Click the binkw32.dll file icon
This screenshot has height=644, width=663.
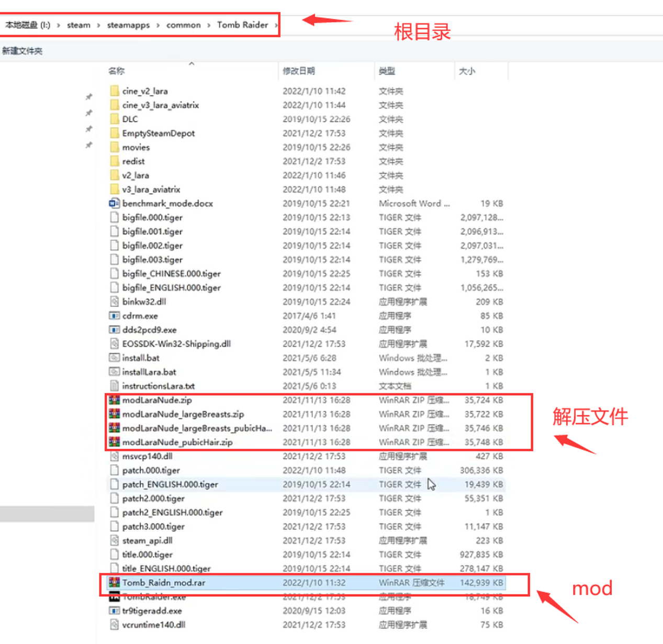coord(114,302)
